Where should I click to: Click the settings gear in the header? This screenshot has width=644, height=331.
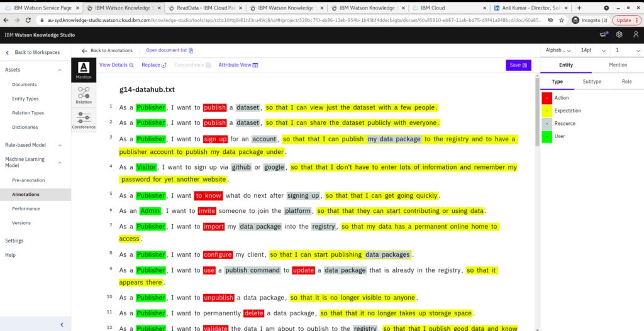click(619, 35)
